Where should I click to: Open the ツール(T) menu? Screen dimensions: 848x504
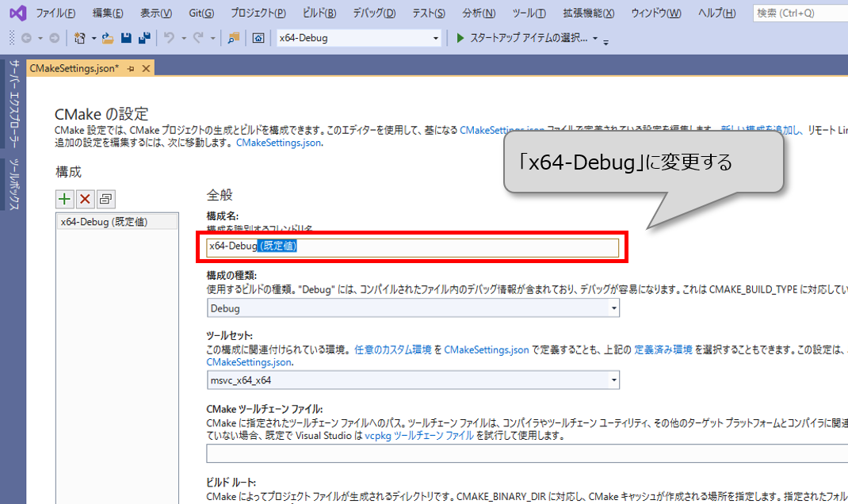529,13
